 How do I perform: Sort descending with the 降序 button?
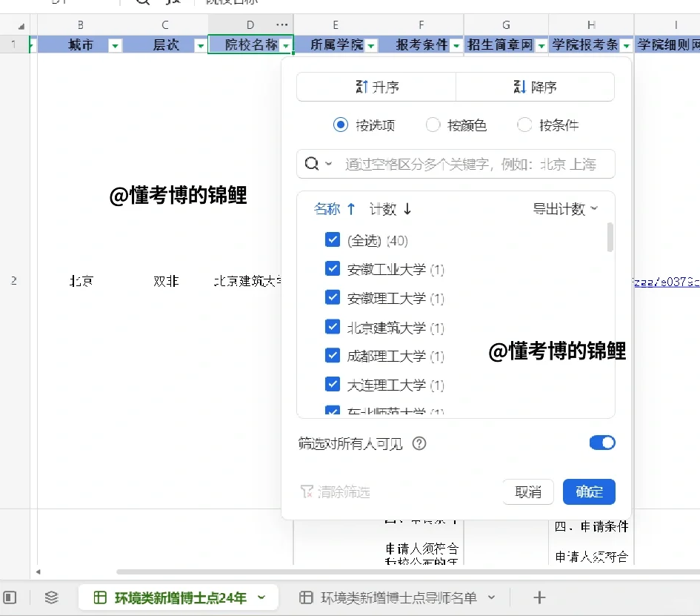point(535,87)
